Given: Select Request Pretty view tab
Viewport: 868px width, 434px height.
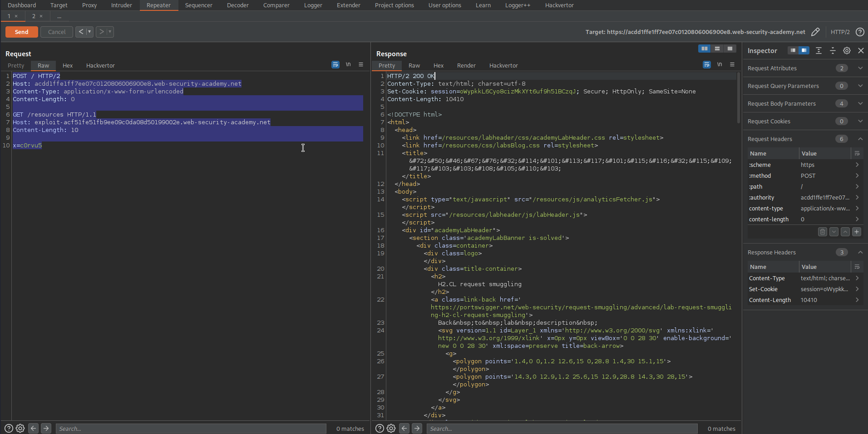Looking at the screenshot, I should (x=16, y=65).
